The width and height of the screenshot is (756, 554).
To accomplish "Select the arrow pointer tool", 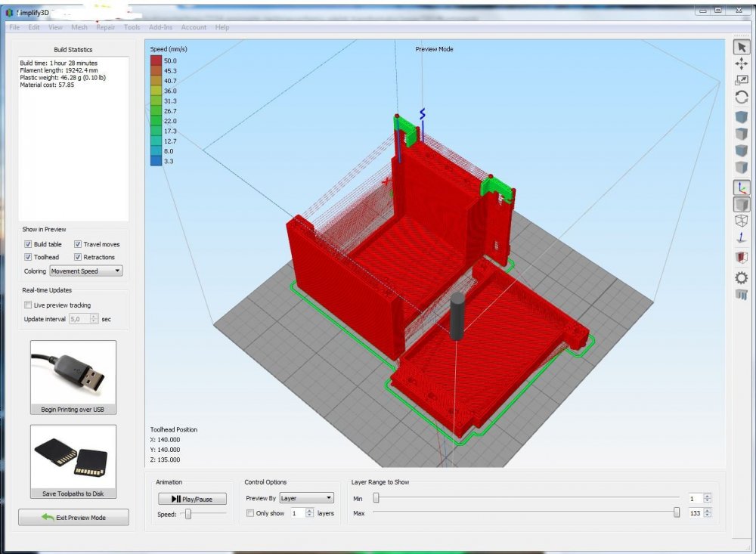I will click(741, 47).
